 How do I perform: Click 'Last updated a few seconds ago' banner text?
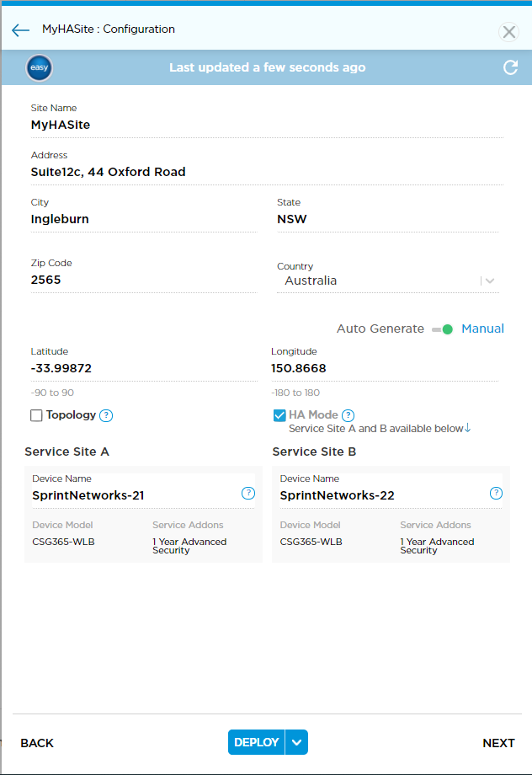click(267, 67)
